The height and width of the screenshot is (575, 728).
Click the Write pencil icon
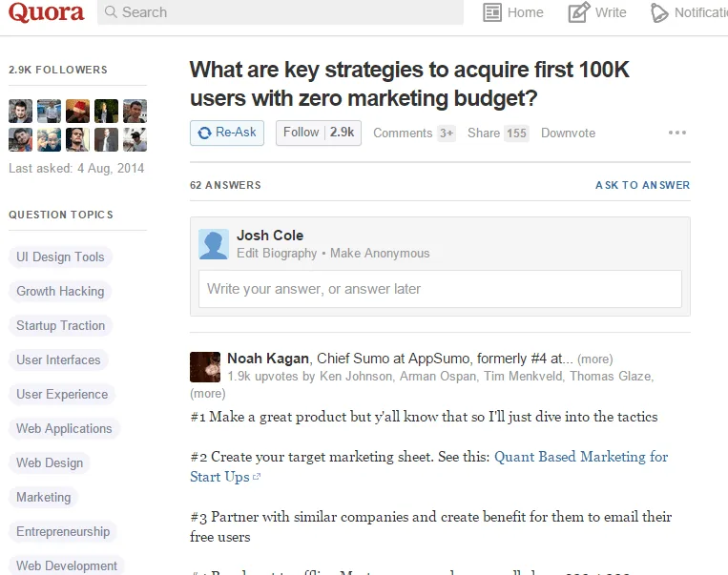coord(579,12)
